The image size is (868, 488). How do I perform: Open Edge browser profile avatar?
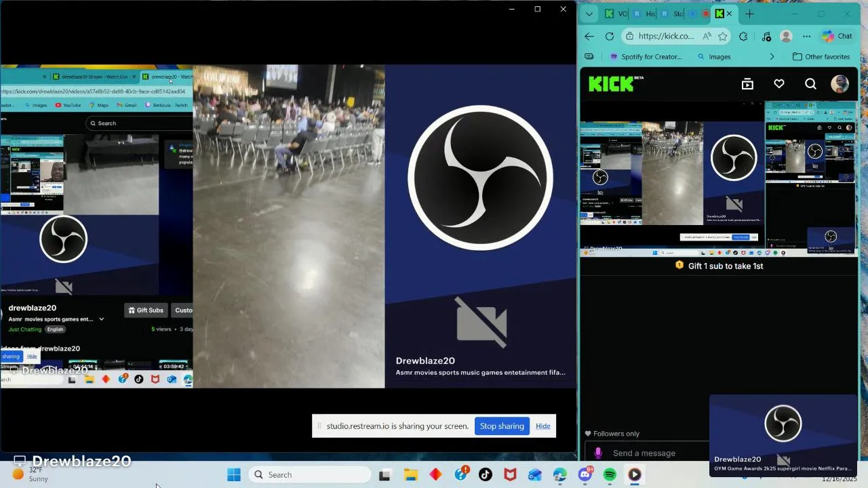786,37
